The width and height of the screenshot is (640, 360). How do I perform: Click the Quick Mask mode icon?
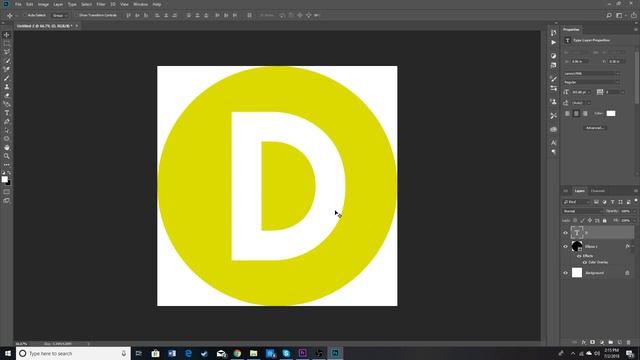pyautogui.click(x=7, y=192)
